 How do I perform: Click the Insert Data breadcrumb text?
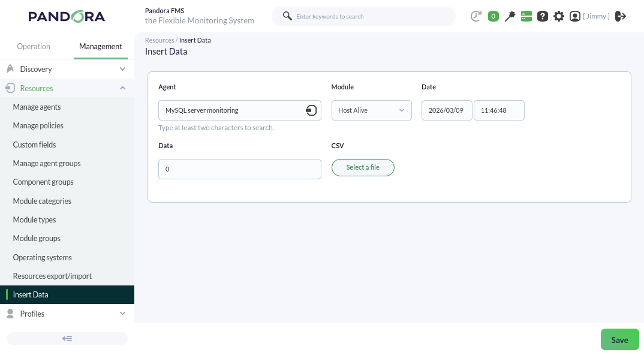click(x=195, y=40)
